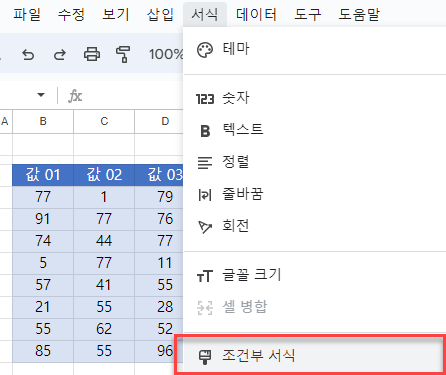Image resolution: width=446 pixels, height=375 pixels.
Task: Click cell with value 85
Action: 43,351
